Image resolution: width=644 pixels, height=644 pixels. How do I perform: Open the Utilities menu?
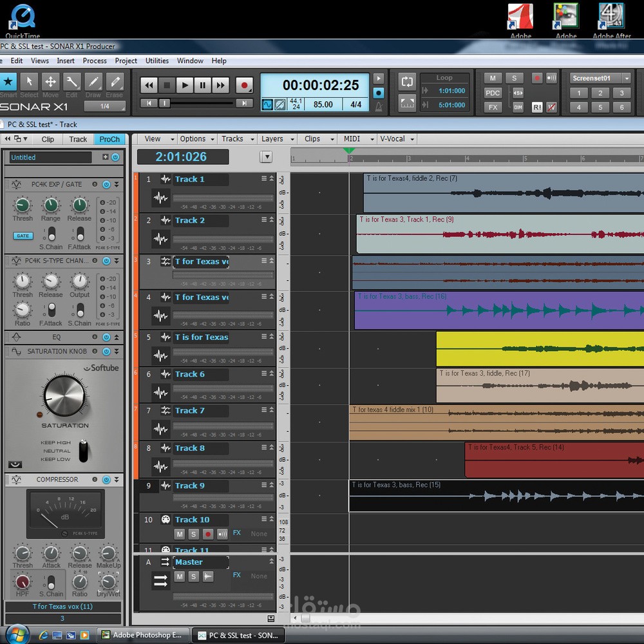[157, 61]
